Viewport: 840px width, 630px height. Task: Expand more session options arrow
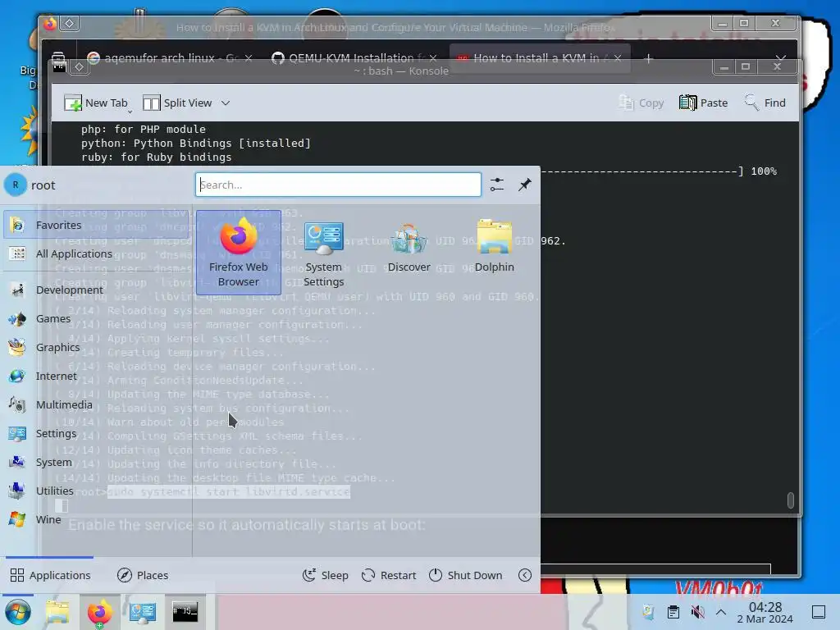coord(525,575)
